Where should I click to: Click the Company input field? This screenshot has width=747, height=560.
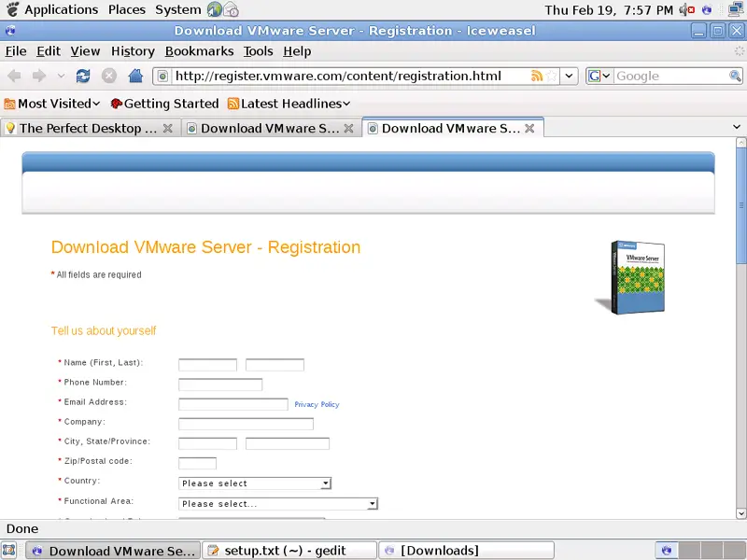click(247, 424)
